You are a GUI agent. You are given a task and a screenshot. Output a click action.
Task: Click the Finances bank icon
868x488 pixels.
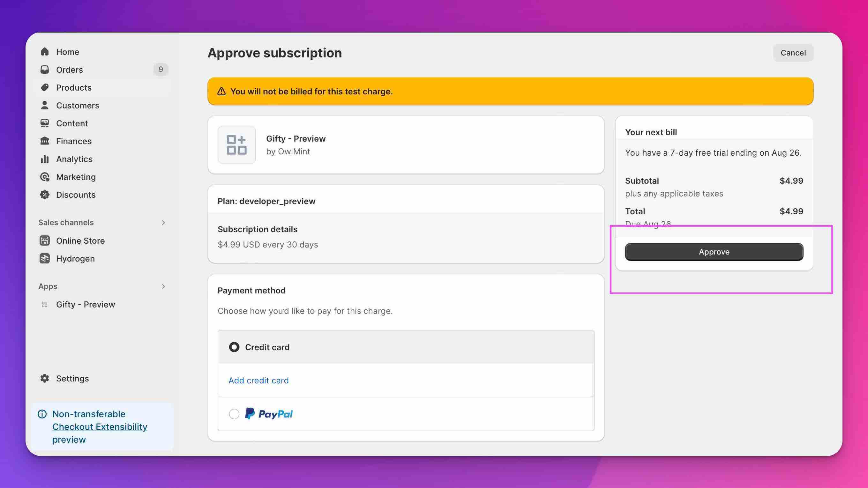(x=44, y=141)
